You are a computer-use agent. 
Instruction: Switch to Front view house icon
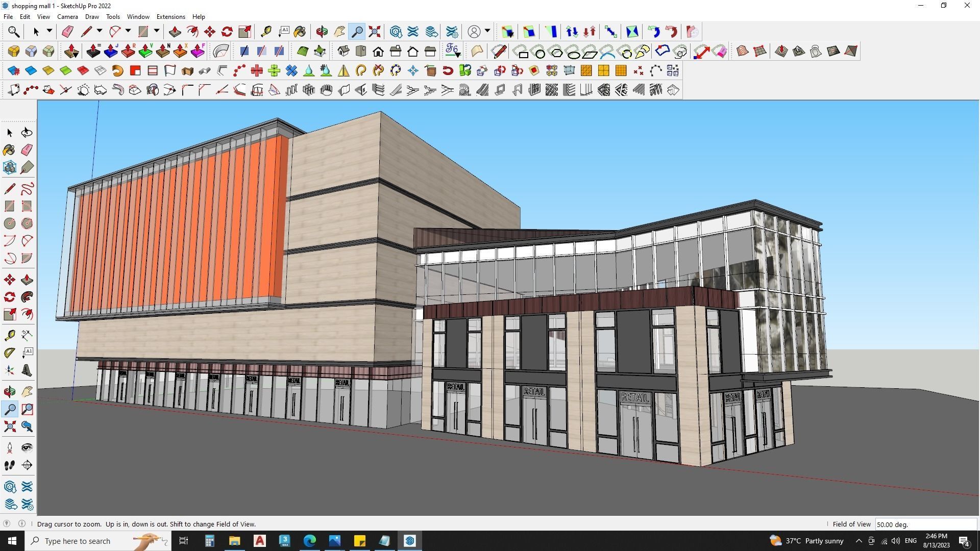pos(378,51)
